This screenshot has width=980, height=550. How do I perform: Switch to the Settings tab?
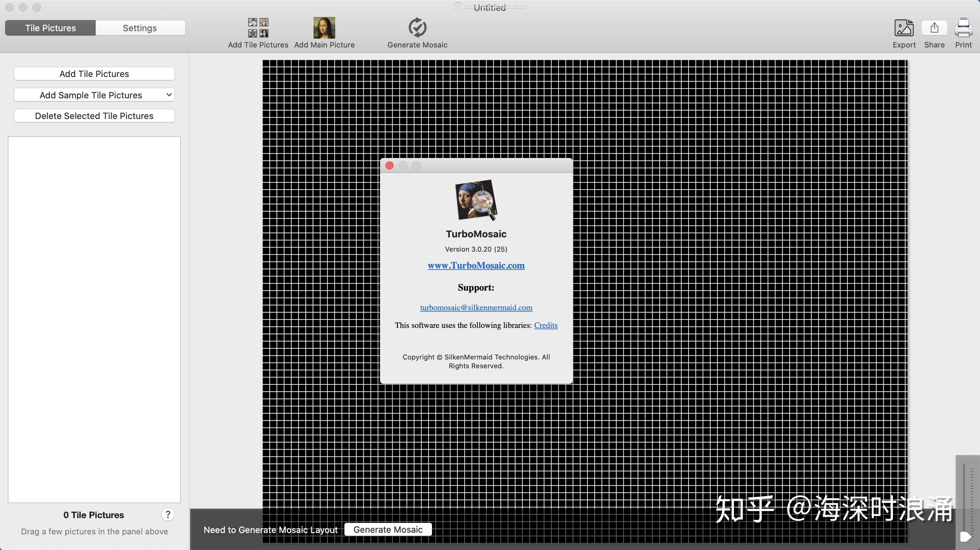(x=140, y=28)
